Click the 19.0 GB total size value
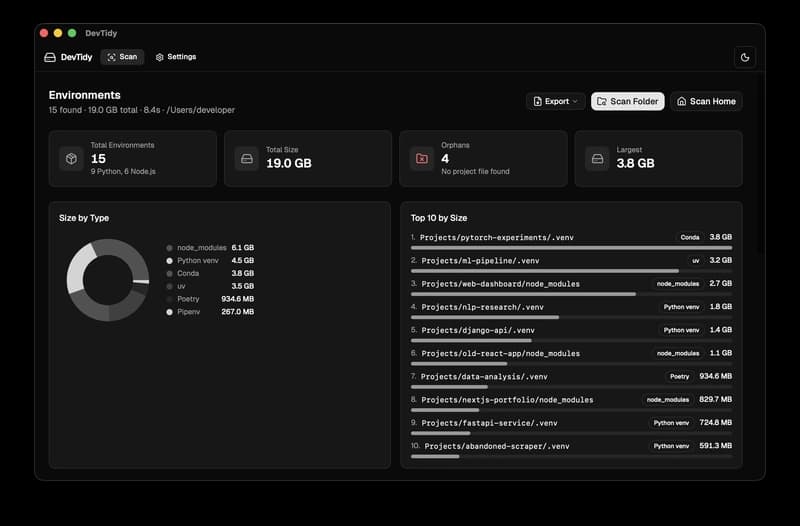The image size is (800, 526). click(x=289, y=163)
